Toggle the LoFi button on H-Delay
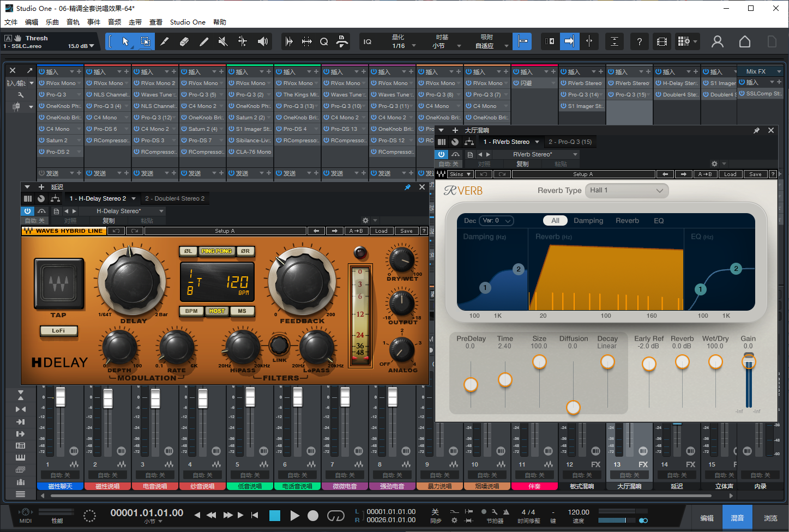Screen dimensions: 789x532 58,331
